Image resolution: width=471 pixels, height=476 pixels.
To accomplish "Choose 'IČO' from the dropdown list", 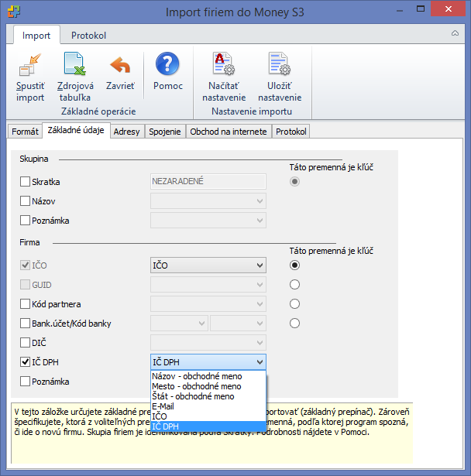I will pos(208,416).
